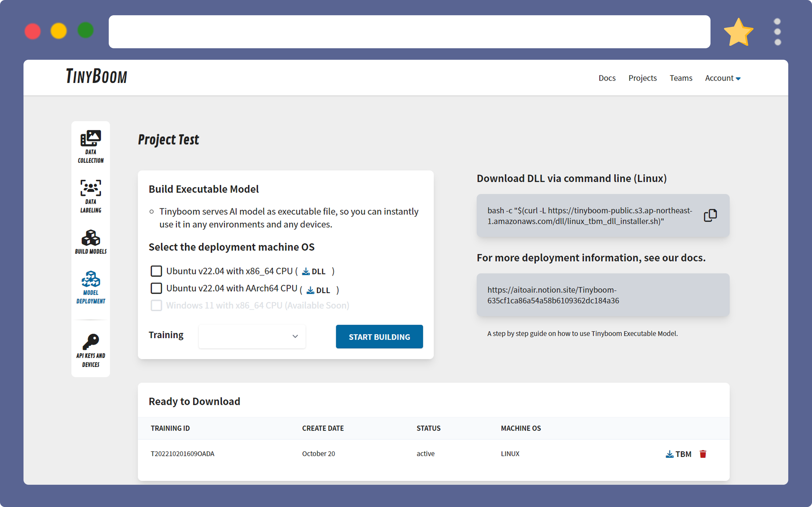
Task: Click the Start Building button
Action: [379, 337]
